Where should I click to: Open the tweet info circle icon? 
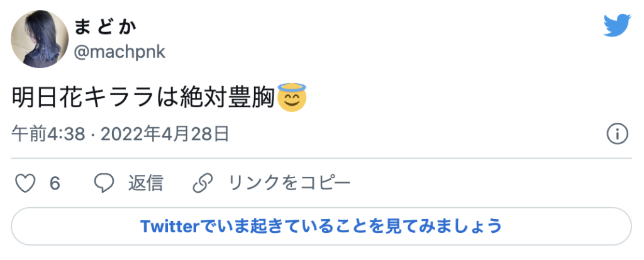[618, 134]
